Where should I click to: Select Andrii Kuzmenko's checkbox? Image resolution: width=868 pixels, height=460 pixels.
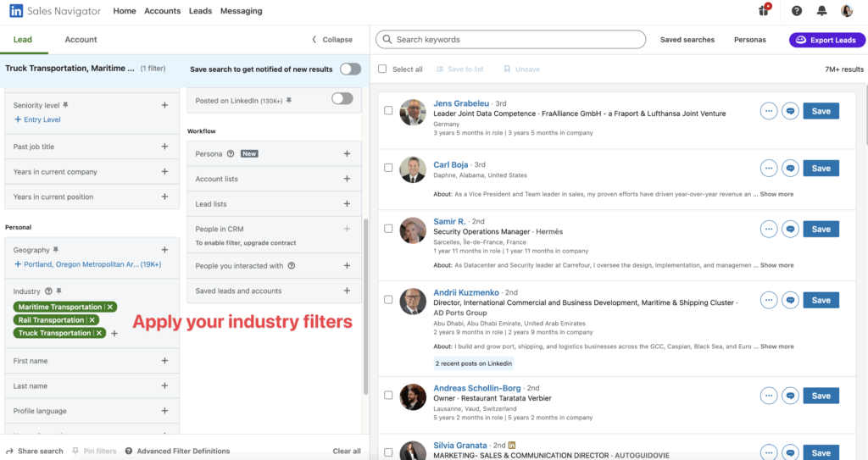coord(388,300)
